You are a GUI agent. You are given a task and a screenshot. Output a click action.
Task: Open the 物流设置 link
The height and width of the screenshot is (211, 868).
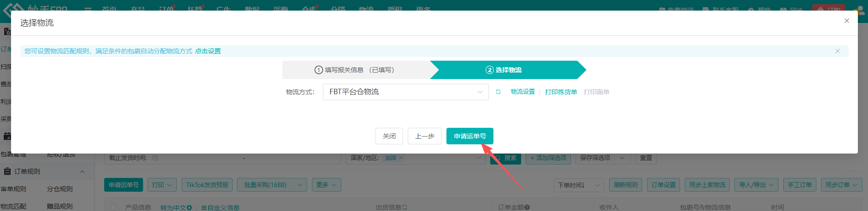click(523, 92)
